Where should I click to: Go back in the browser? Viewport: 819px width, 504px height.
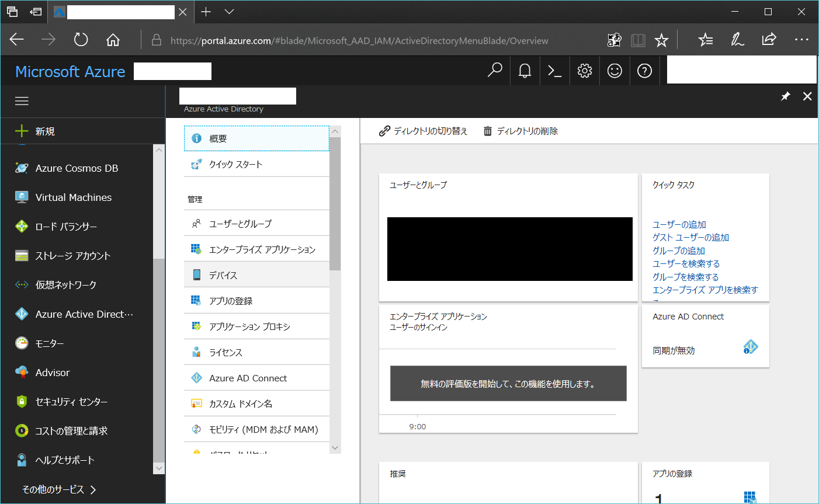tap(17, 40)
